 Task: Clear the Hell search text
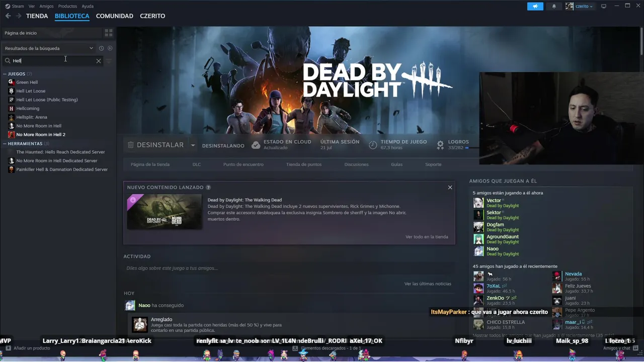click(99, 61)
